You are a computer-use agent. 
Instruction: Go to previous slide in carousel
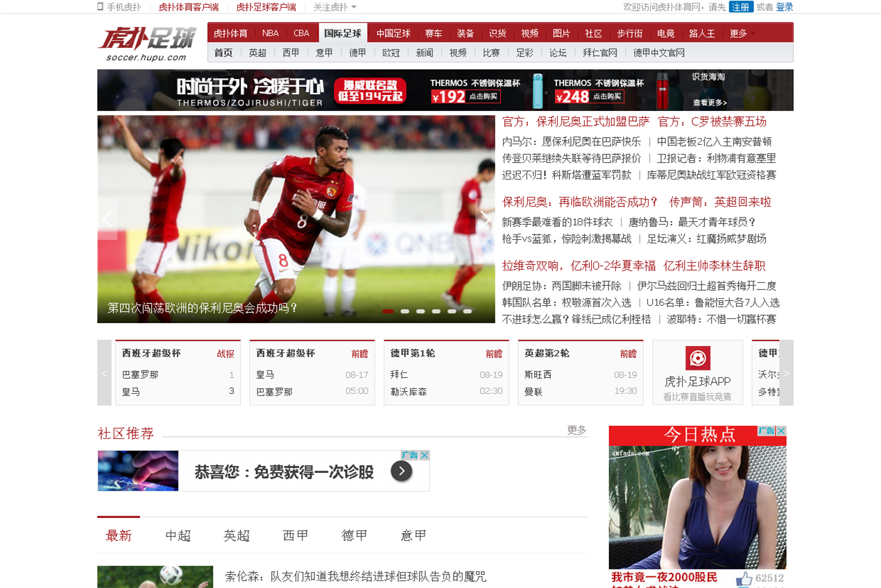point(107,219)
